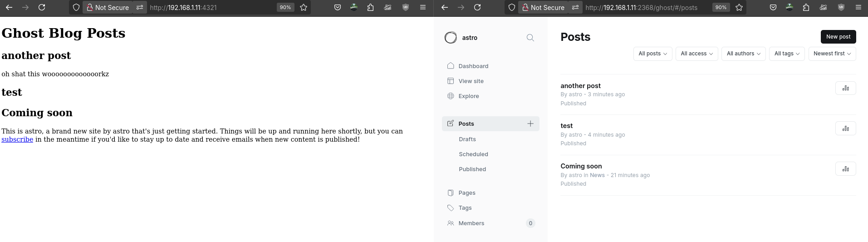Reload the Ghost admin browser page

pyautogui.click(x=477, y=7)
